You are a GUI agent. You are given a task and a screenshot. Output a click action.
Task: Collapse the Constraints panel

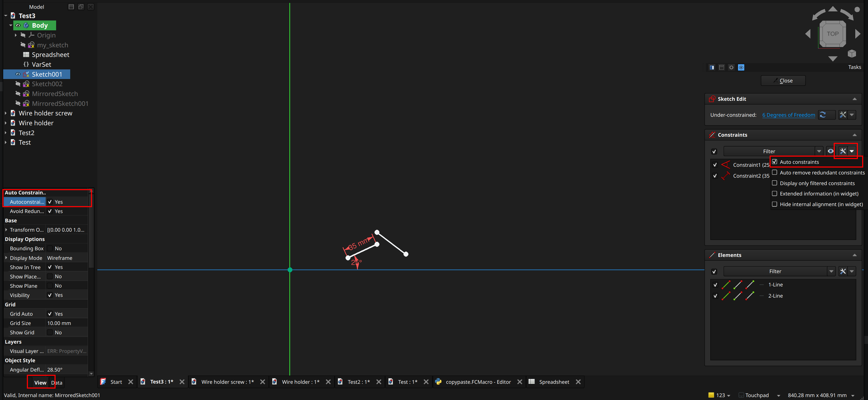tap(854, 135)
